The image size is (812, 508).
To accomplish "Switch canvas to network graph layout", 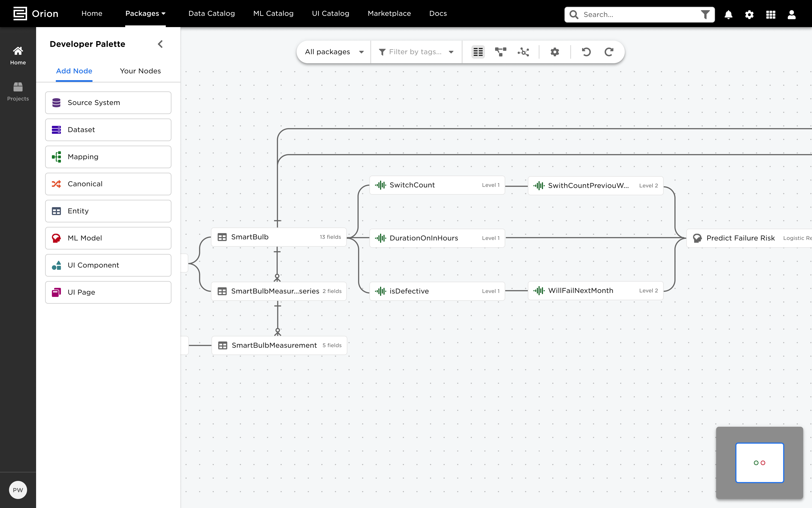I will 523,52.
